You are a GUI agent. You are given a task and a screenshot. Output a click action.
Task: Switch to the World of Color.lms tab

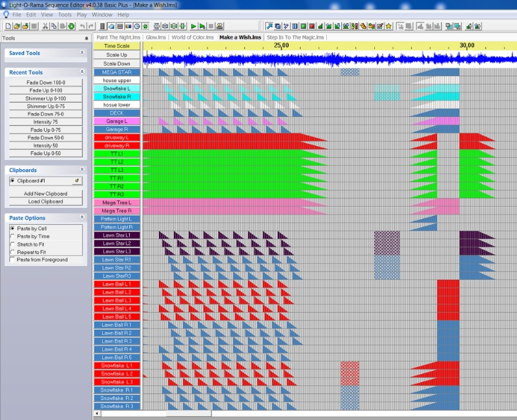pyautogui.click(x=193, y=37)
